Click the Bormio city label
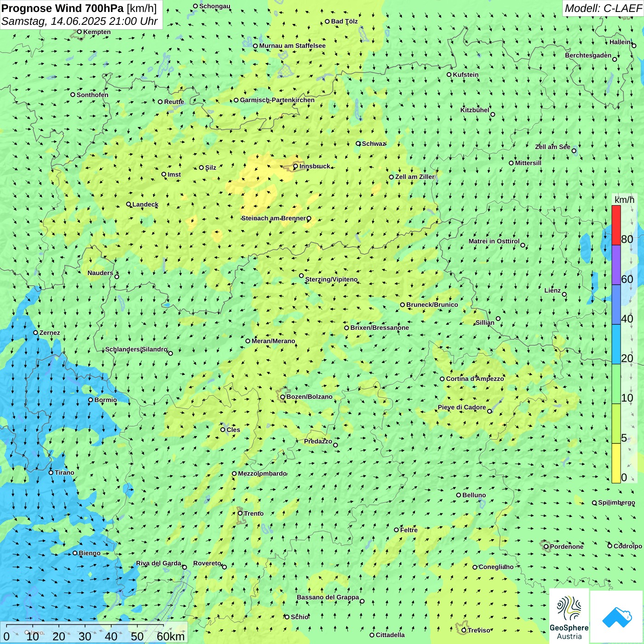This screenshot has height=644, width=644. (x=105, y=400)
